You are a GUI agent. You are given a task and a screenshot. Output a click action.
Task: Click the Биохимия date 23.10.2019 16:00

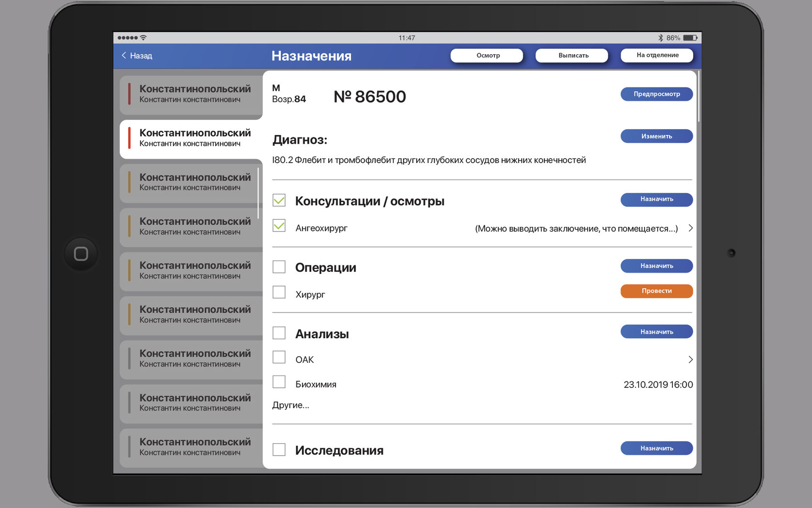coord(658,385)
